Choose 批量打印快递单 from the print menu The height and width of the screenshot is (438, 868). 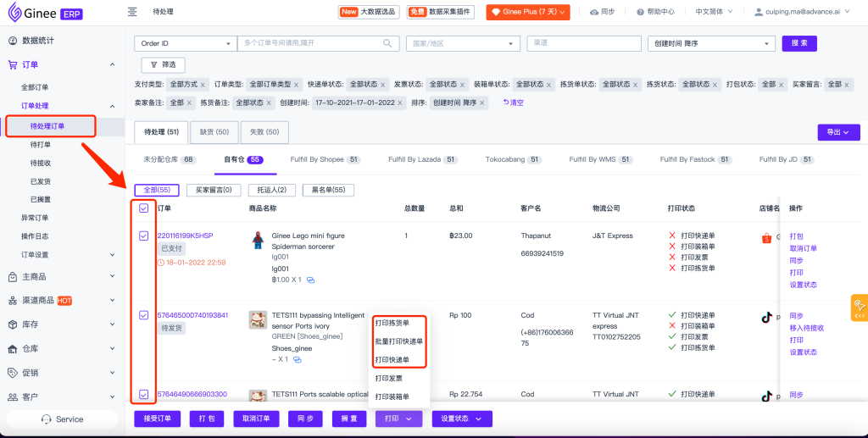coord(399,341)
